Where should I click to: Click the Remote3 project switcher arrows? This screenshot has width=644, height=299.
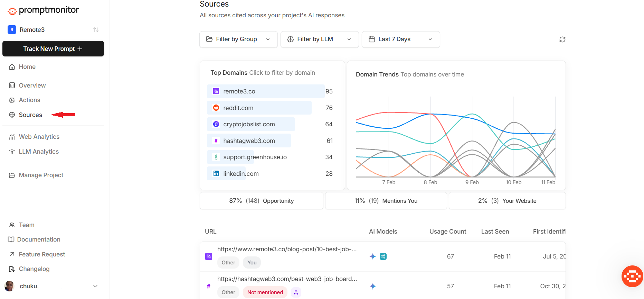[x=96, y=30]
